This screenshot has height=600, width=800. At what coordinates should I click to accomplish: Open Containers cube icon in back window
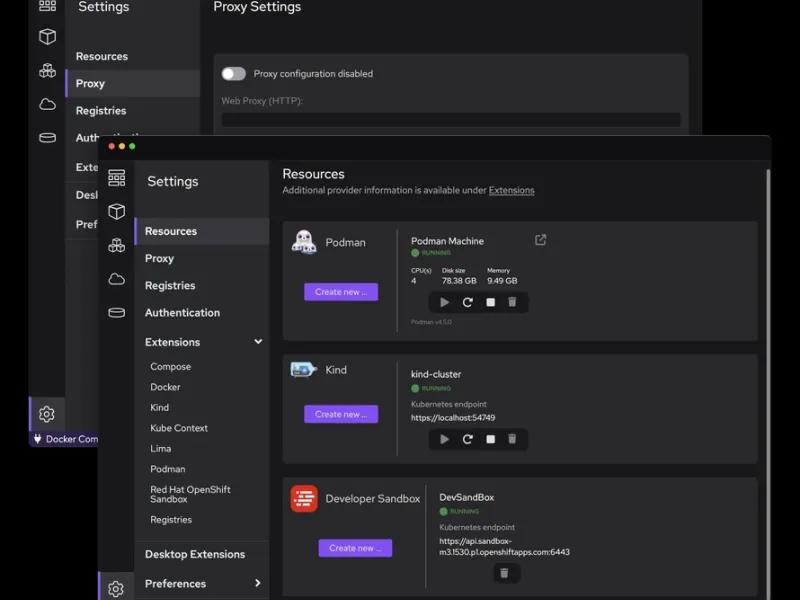click(x=47, y=36)
